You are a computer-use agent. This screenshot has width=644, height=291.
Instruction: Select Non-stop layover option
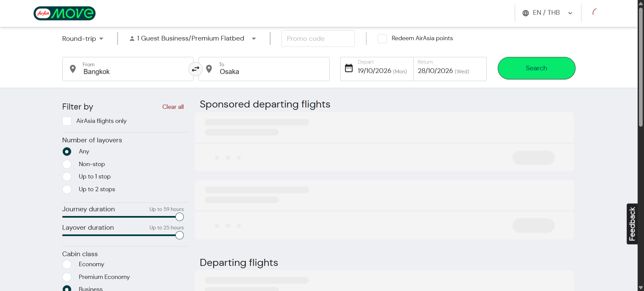click(x=67, y=164)
